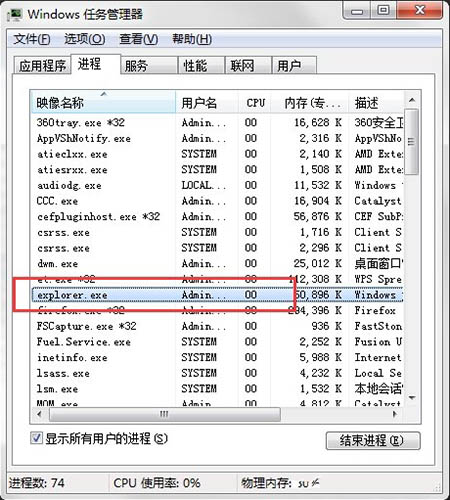This screenshot has height=500, width=450.
Task: Click the Firefox description cell
Action: tap(375, 311)
